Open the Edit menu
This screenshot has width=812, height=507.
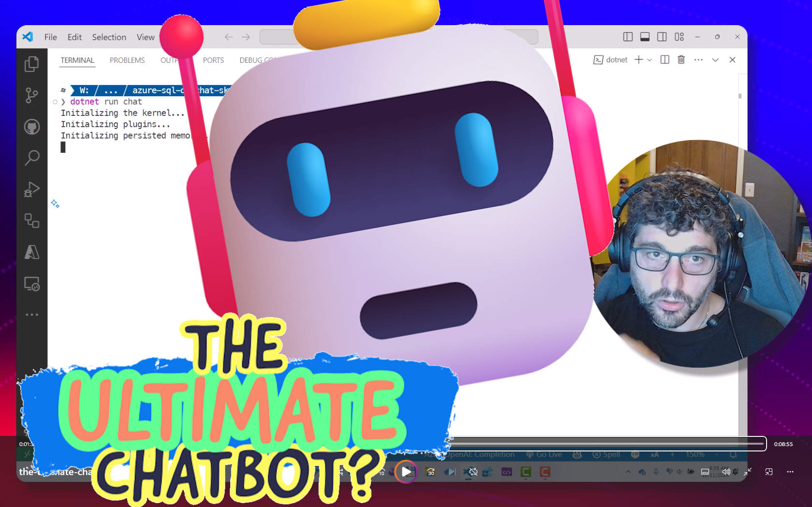pyautogui.click(x=74, y=37)
